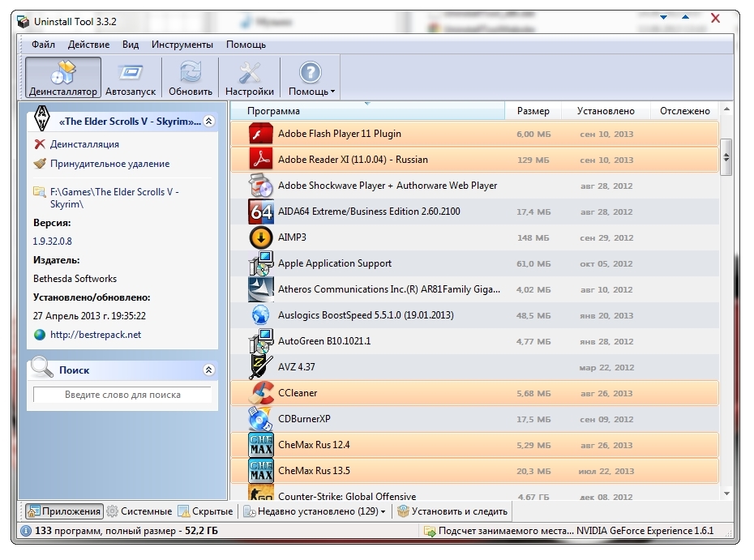This screenshot has height=560, width=754.
Task: Open the F:\Games Skyrim install folder link
Action: [114, 198]
